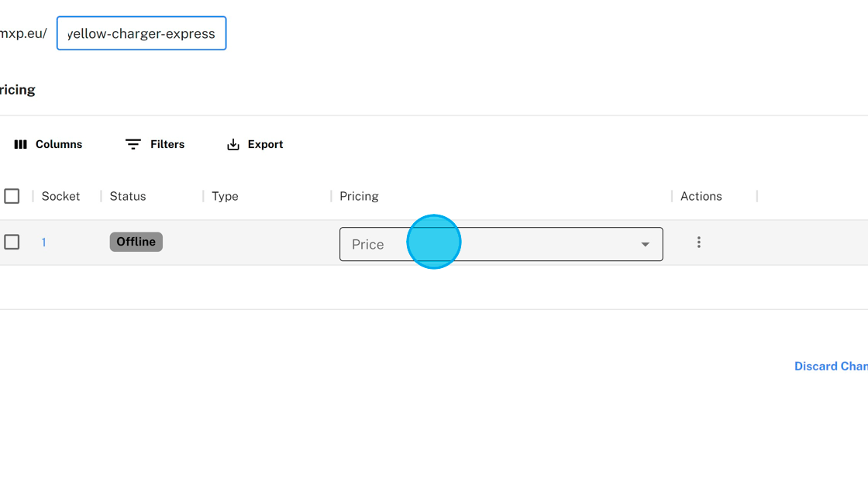
Task: Sort by the Socket column header
Action: pyautogui.click(x=60, y=197)
